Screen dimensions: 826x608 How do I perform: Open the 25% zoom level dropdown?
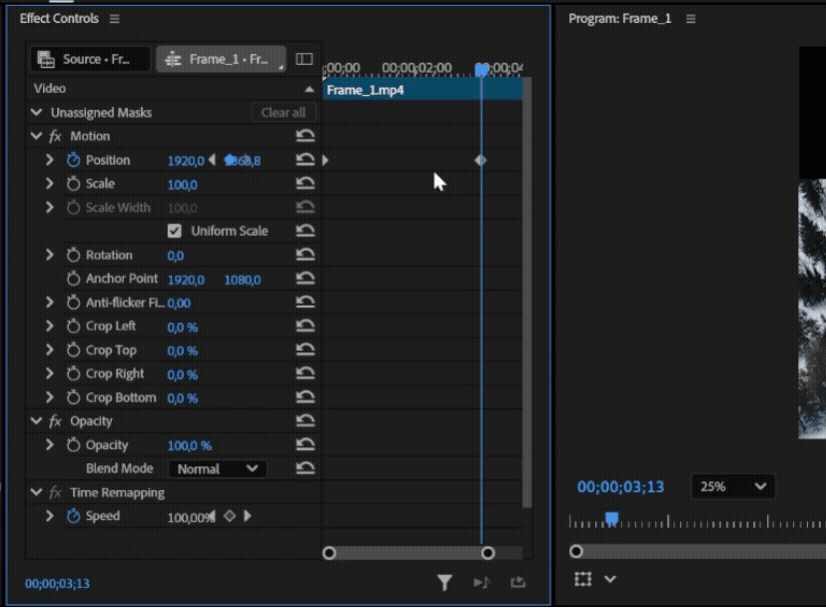tap(733, 486)
